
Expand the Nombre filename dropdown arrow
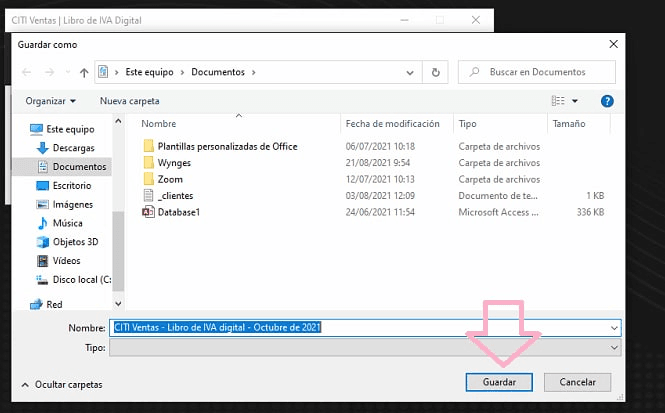click(x=612, y=327)
